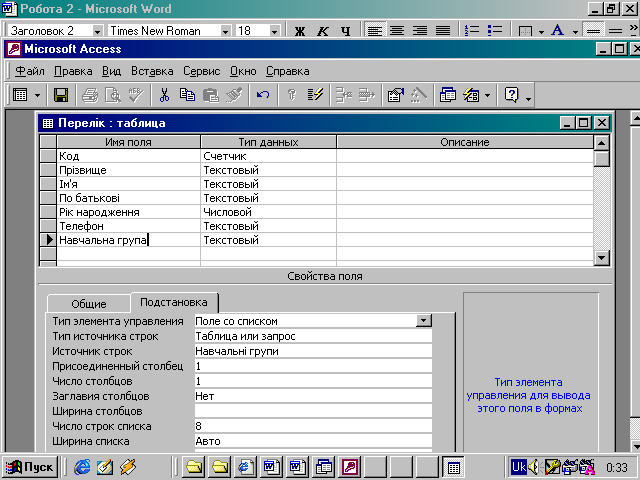Open the Файл menu
640x480 pixels.
pos(30,71)
